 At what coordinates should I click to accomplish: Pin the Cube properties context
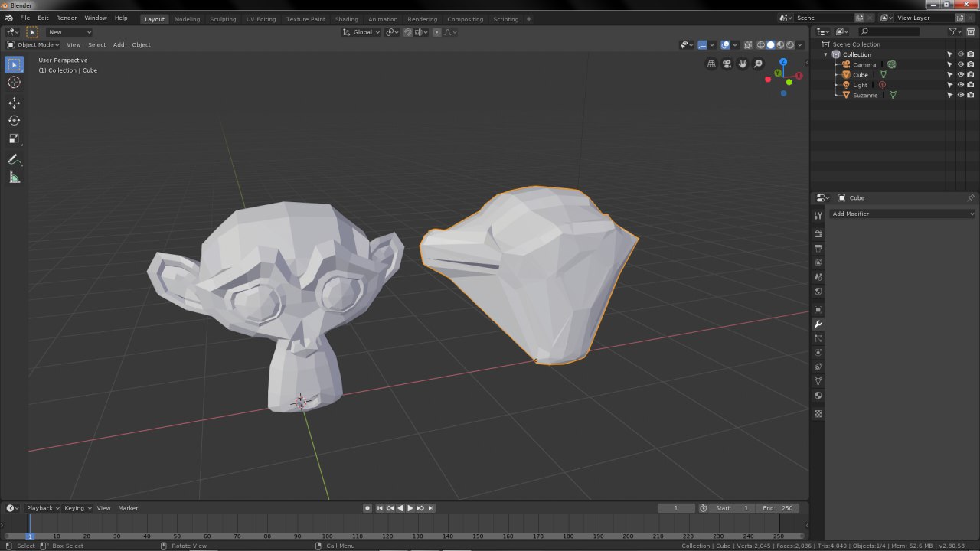[x=971, y=197]
